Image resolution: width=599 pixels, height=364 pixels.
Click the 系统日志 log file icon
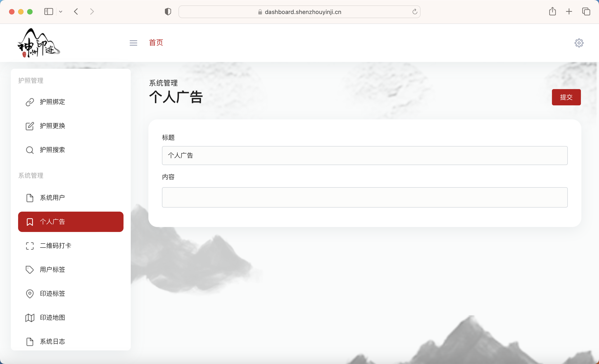tap(30, 341)
